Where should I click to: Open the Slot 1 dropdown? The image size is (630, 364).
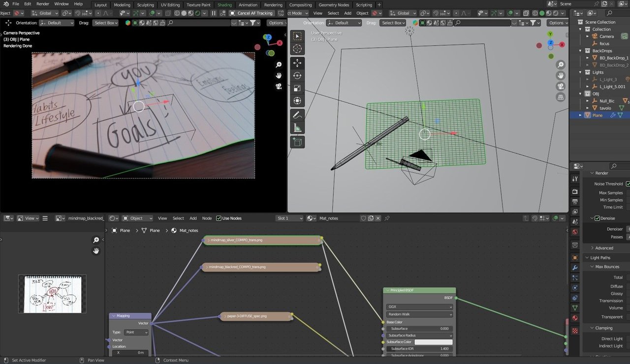click(x=290, y=218)
